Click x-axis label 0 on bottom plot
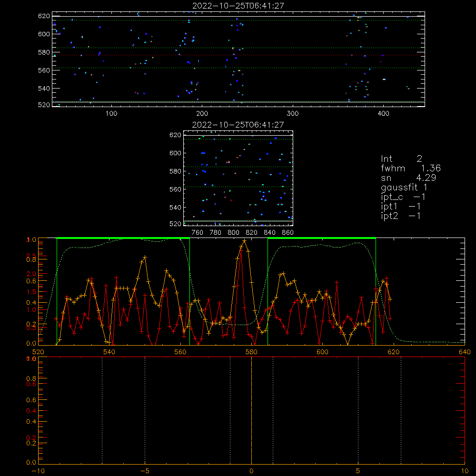 click(251, 471)
